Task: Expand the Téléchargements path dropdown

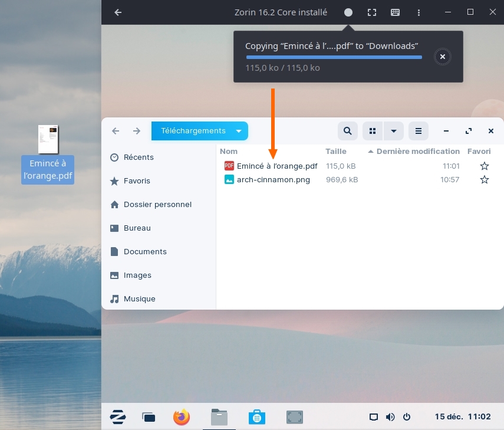Action: (239, 131)
